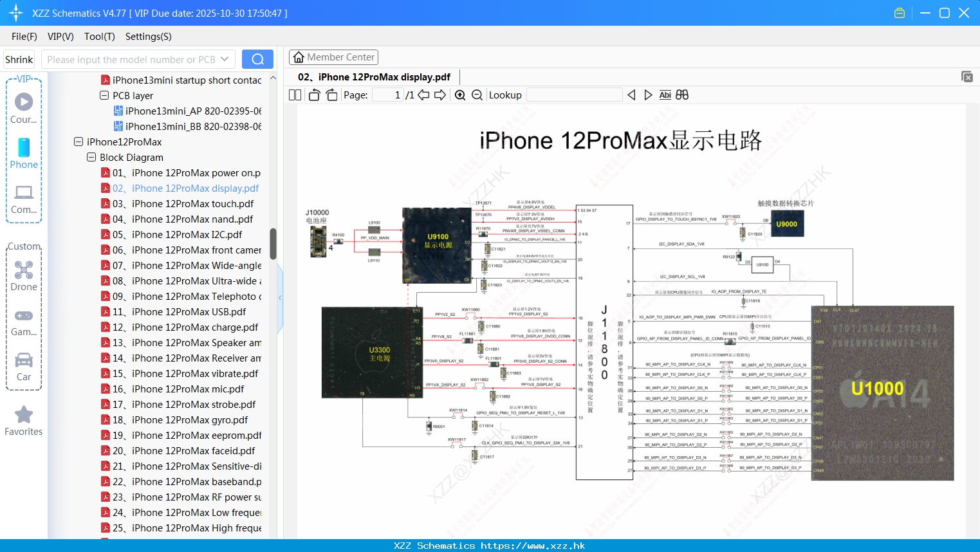This screenshot has height=552, width=980.
Task: Toggle the two-page view icon
Action: [295, 95]
